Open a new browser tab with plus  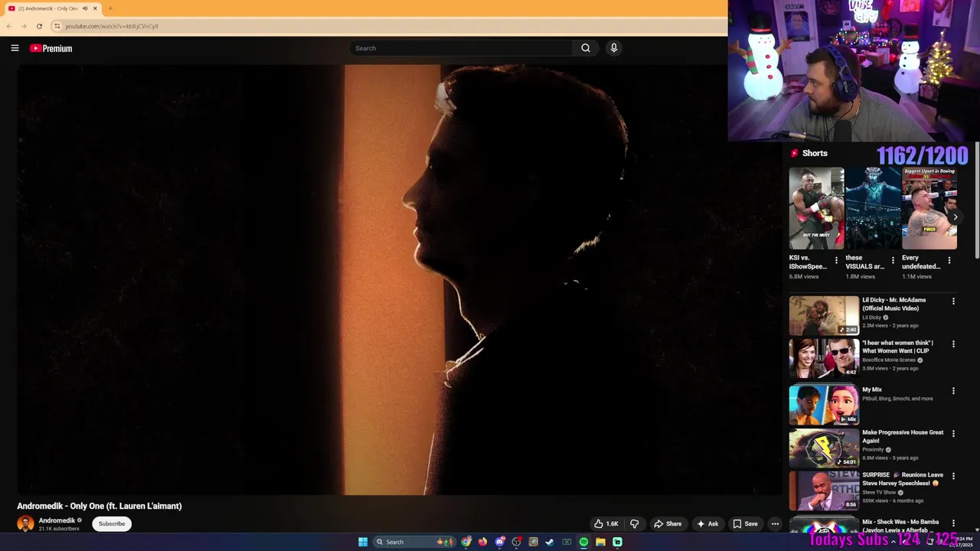(x=110, y=8)
